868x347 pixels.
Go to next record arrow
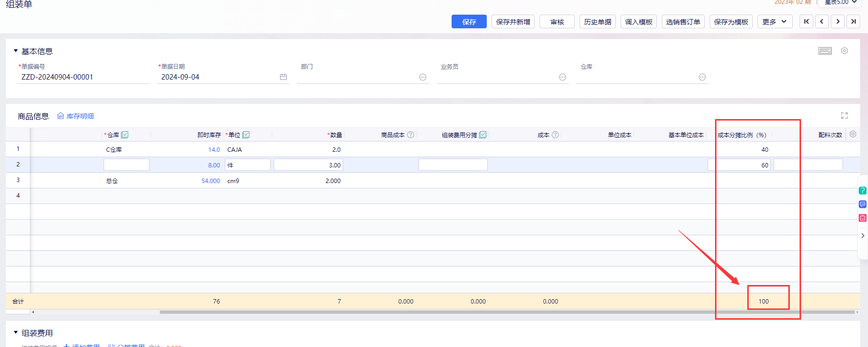(x=838, y=21)
